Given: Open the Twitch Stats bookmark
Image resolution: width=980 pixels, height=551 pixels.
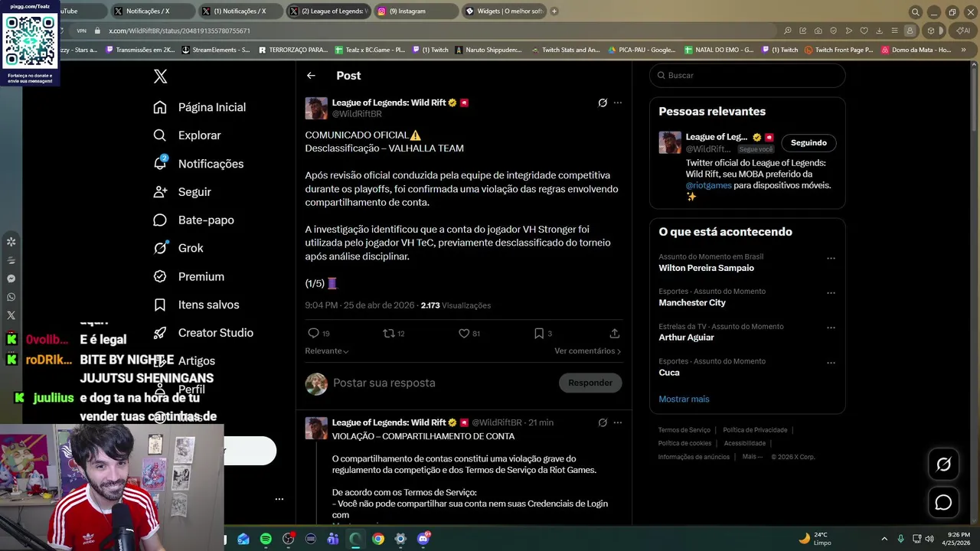Looking at the screenshot, I should click(x=565, y=50).
